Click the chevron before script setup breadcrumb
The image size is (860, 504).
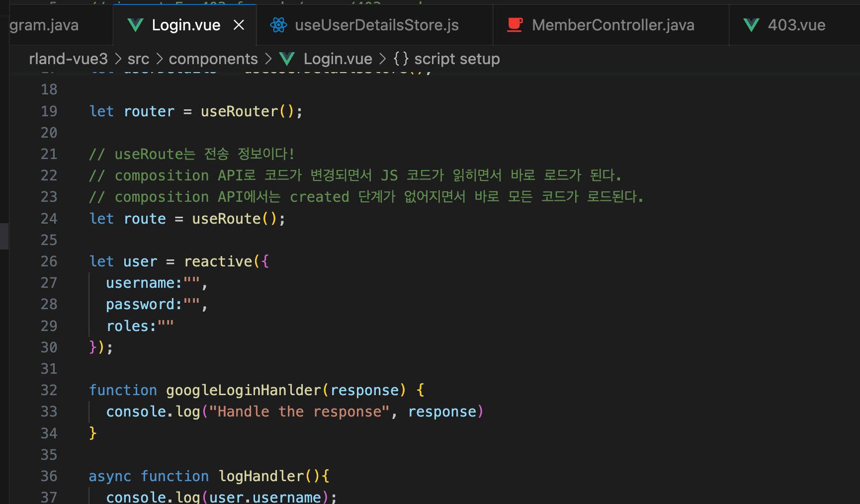click(x=382, y=59)
